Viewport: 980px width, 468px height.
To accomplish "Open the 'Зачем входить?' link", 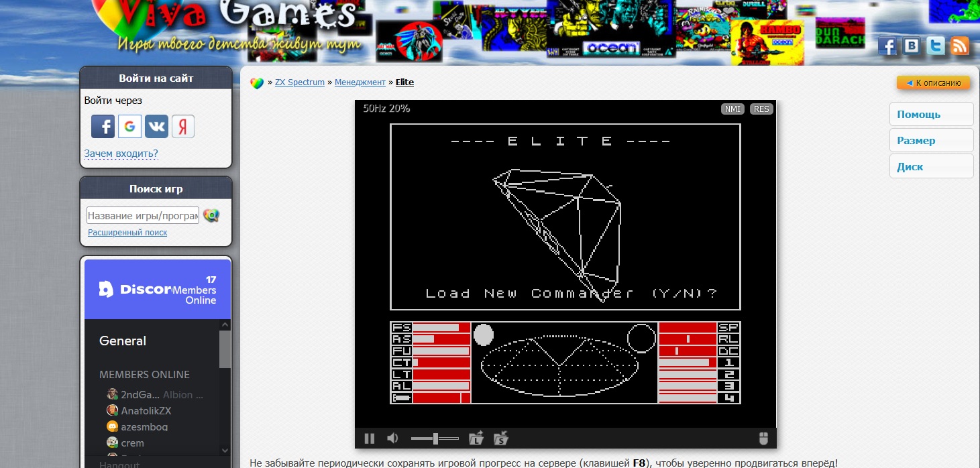I will coord(121,154).
